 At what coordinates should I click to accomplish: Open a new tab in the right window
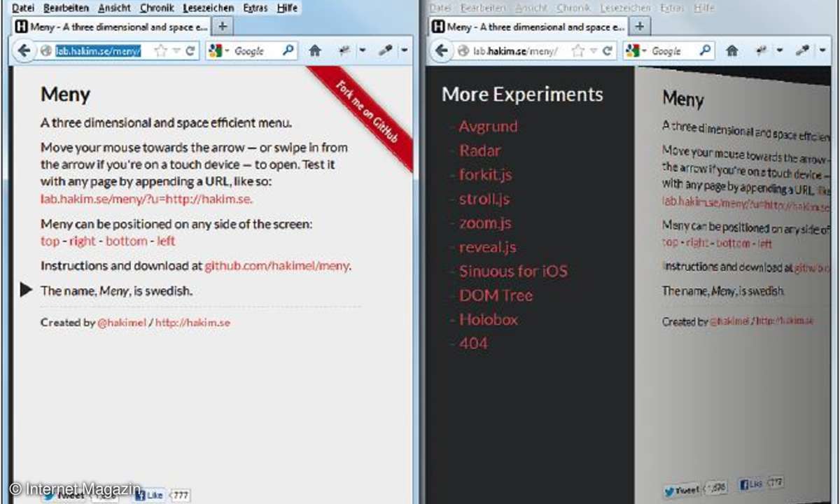click(x=640, y=27)
